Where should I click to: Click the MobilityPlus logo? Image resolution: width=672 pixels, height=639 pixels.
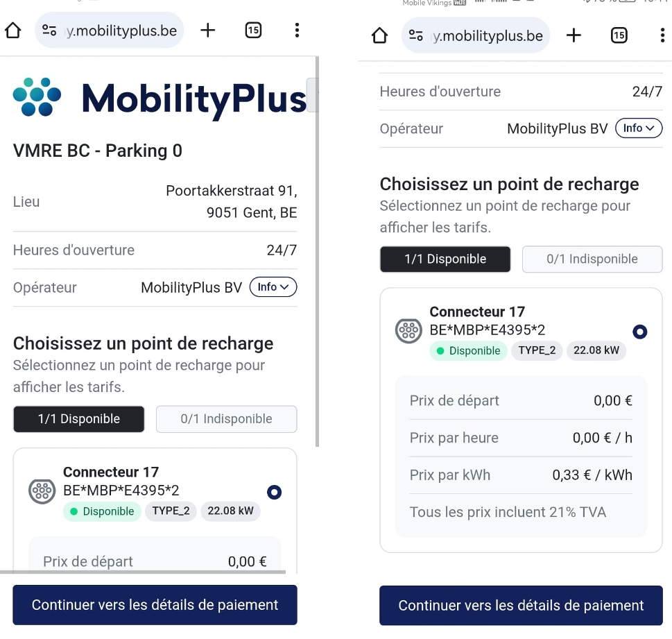[160, 98]
